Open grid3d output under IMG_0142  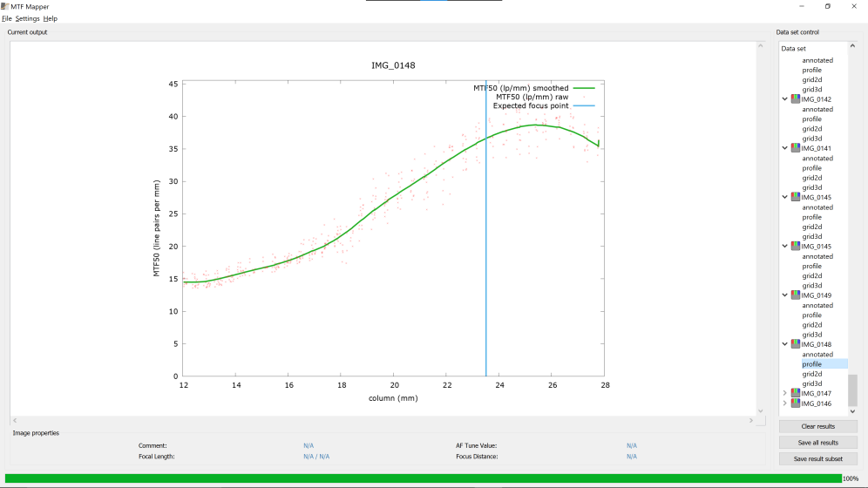(812, 139)
